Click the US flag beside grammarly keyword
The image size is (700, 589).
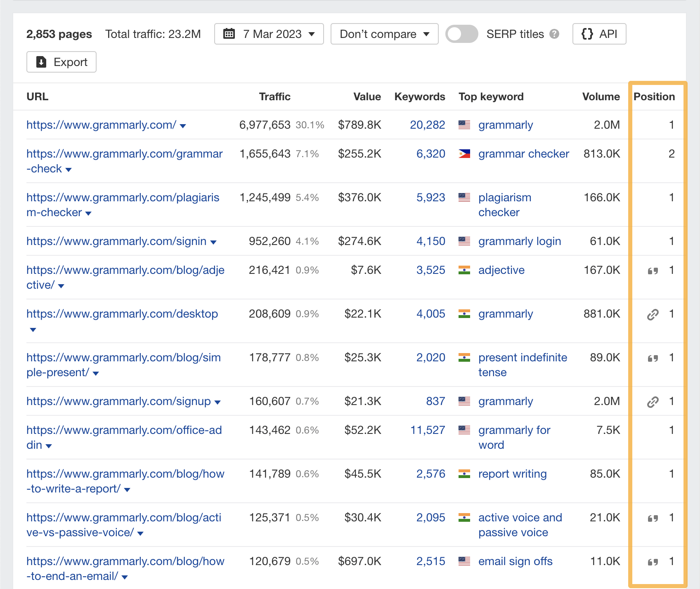click(x=465, y=125)
